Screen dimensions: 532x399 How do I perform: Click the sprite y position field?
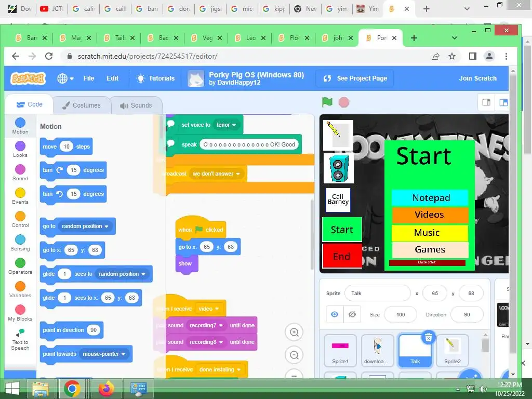(471, 294)
